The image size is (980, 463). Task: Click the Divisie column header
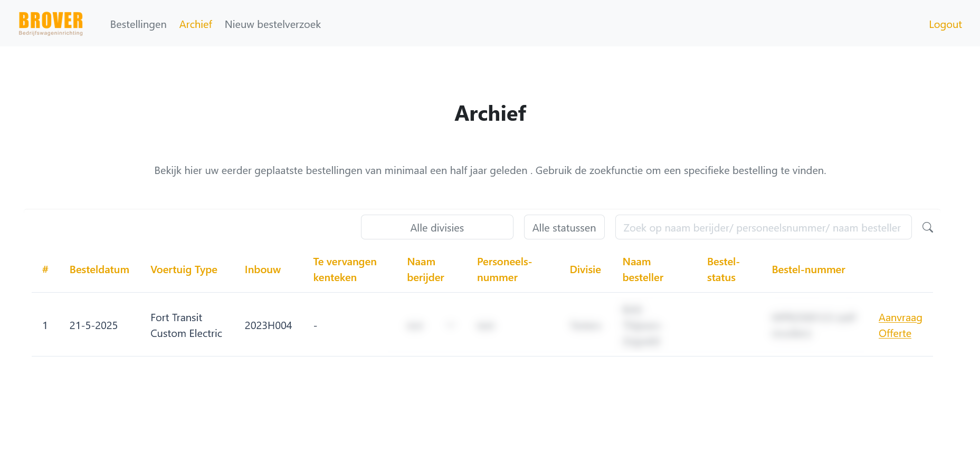coord(585,269)
